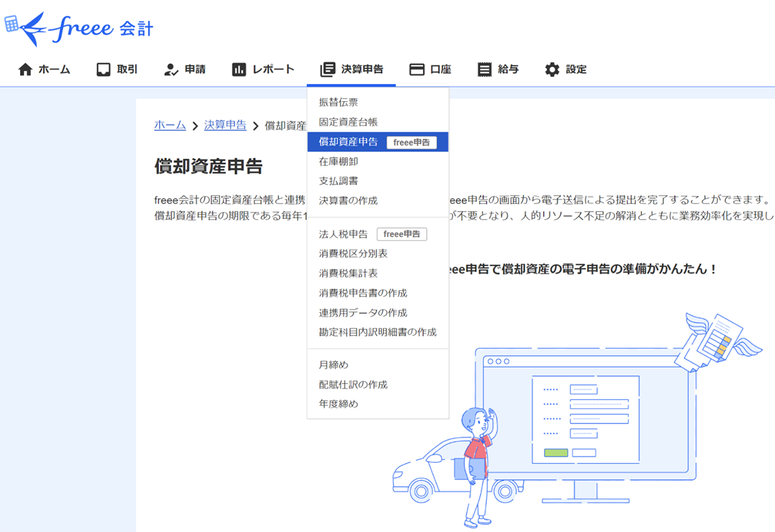775x532 pixels.
Task: Select 勘定科目内訳明細書の作成 from the dropdown
Action: (378, 332)
